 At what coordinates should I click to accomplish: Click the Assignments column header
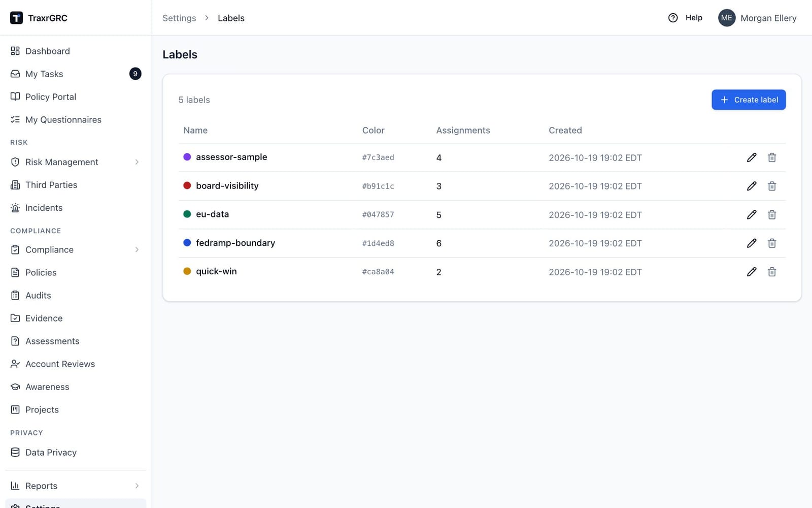(x=463, y=130)
